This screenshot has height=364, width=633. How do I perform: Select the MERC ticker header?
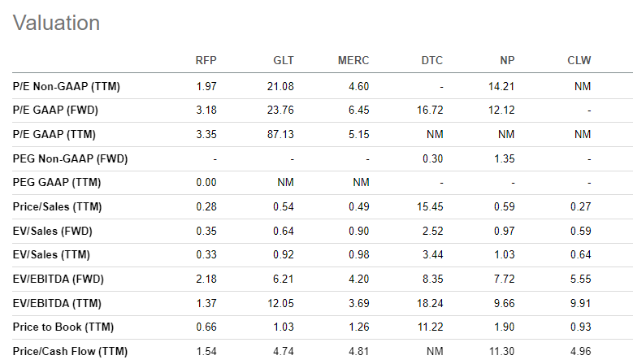pos(353,61)
